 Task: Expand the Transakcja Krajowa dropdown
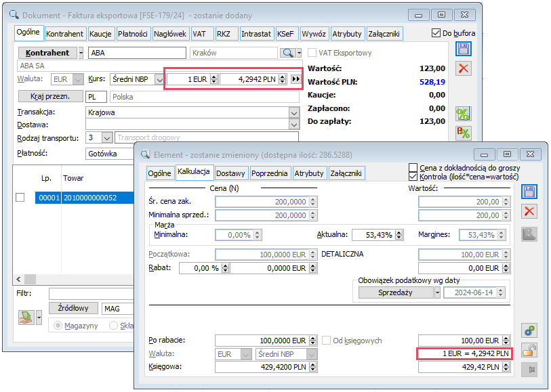294,112
